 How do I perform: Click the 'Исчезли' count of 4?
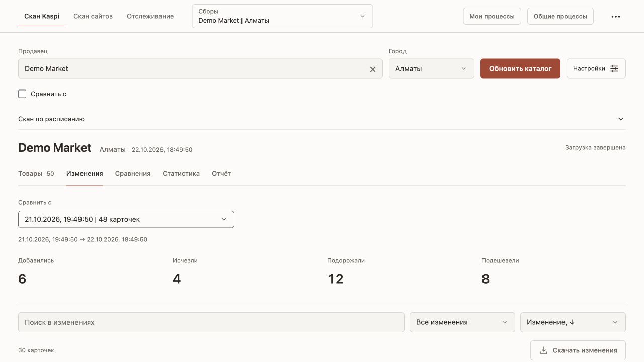tap(177, 279)
